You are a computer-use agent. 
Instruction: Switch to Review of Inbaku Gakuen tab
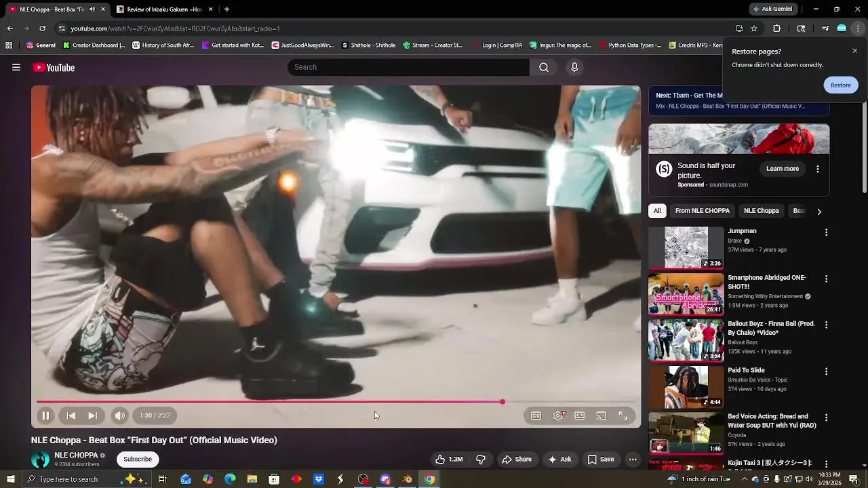tap(164, 9)
